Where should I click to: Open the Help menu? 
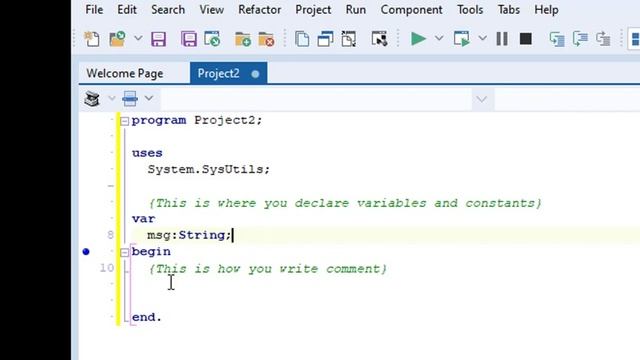pyautogui.click(x=546, y=10)
